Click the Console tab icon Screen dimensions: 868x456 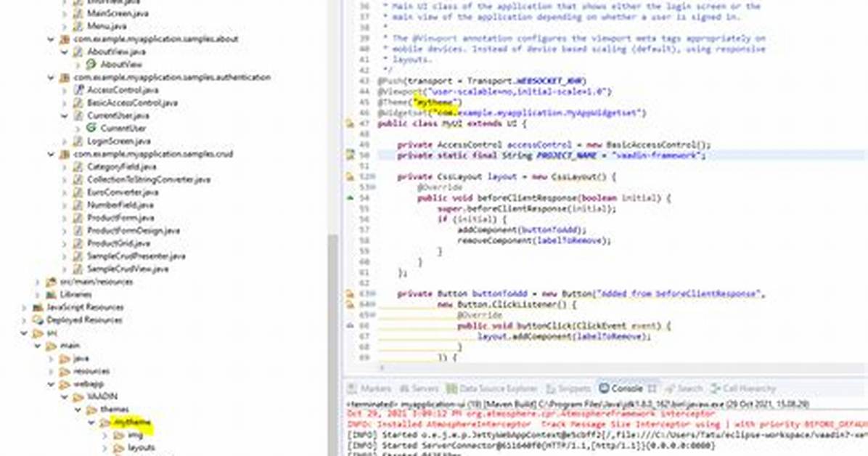click(604, 388)
